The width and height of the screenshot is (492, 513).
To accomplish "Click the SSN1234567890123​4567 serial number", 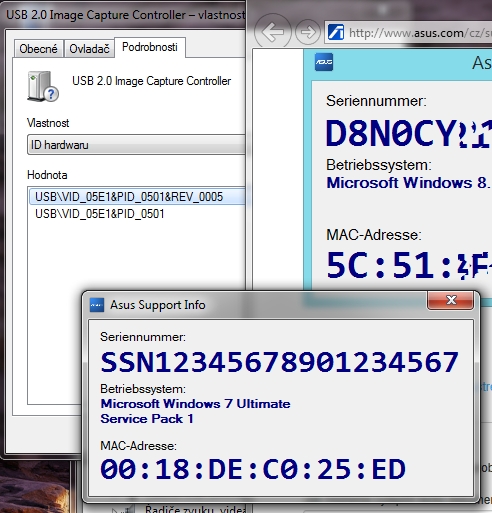I will pos(279,362).
